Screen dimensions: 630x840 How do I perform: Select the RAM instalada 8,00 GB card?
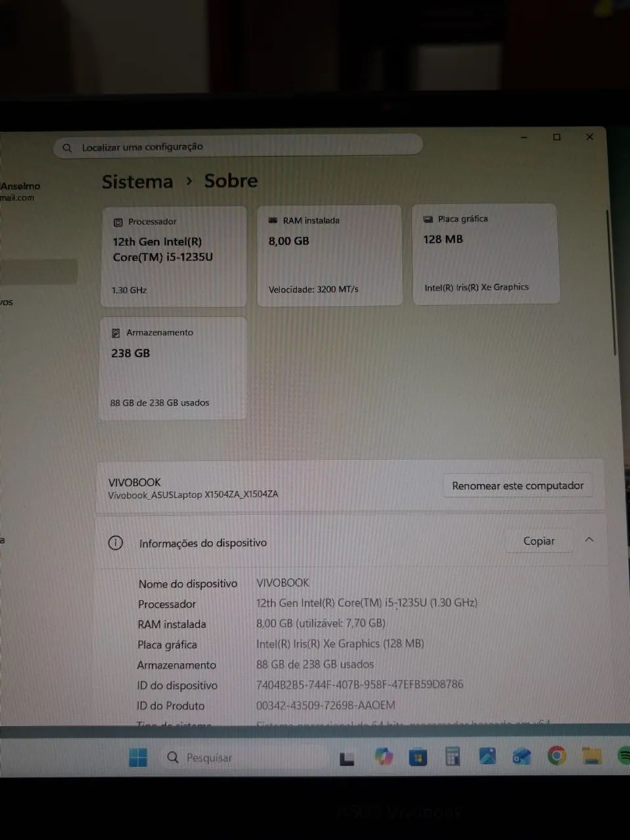[x=329, y=255]
